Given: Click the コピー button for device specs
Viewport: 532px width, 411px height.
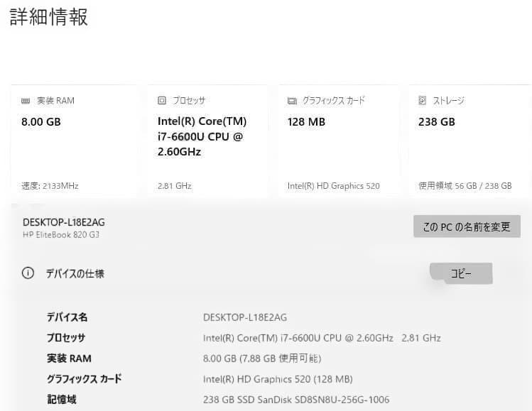Looking at the screenshot, I should [461, 273].
